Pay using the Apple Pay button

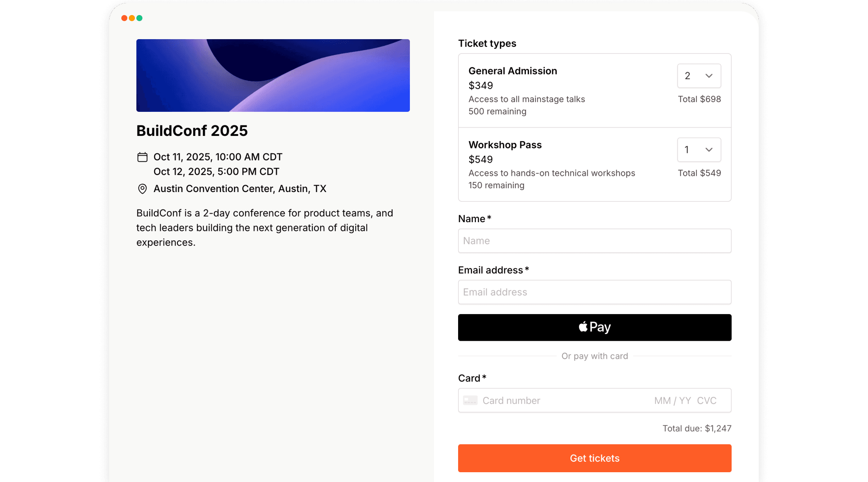(594, 327)
